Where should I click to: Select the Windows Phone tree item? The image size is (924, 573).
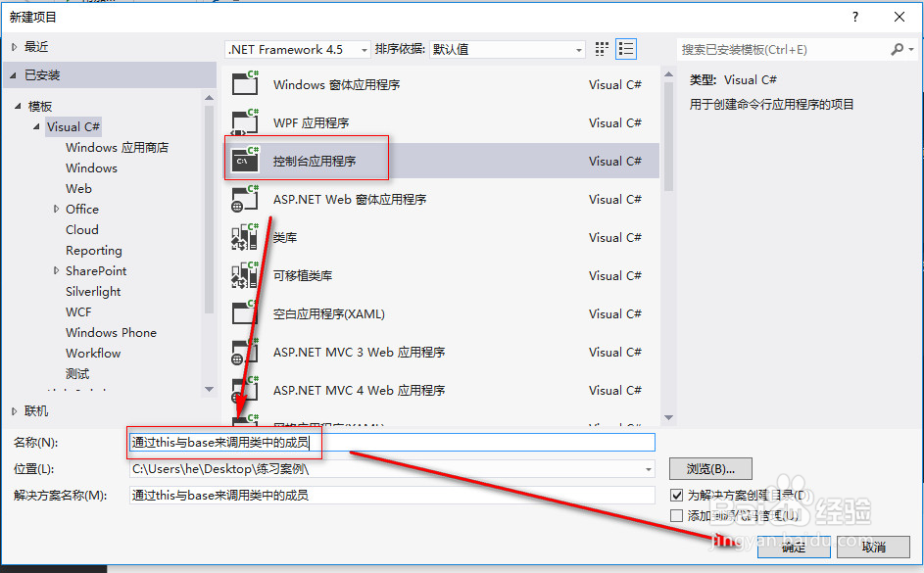coord(111,333)
